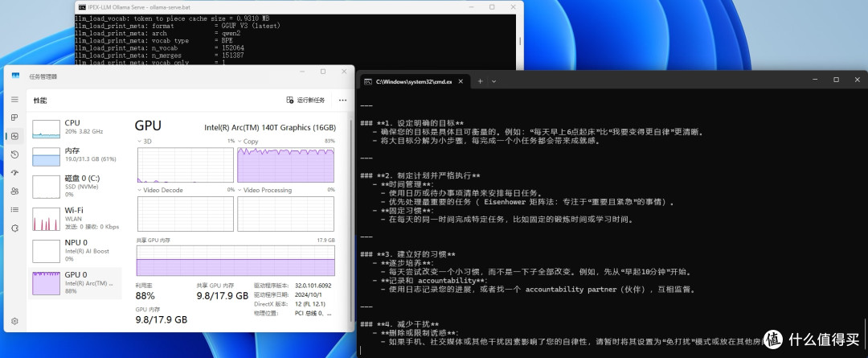Select the GPU 0 performance entry
This screenshot has height=358, width=868.
pyautogui.click(x=76, y=282)
